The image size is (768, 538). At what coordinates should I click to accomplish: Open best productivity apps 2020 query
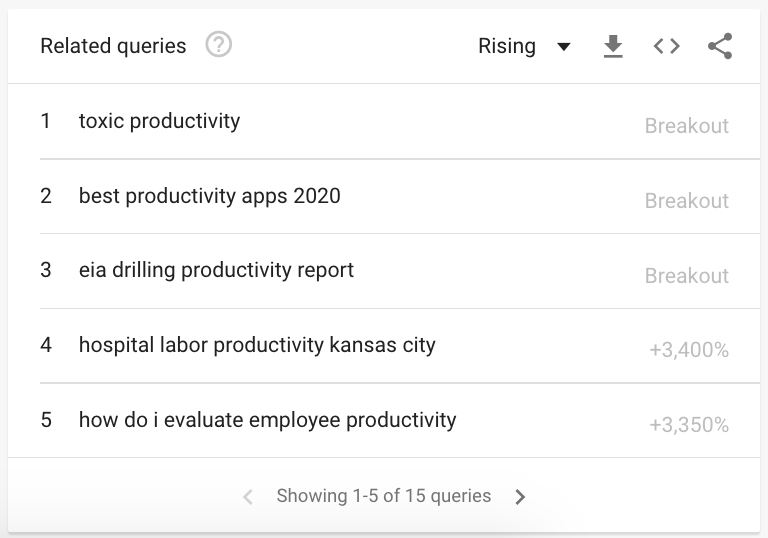(210, 196)
